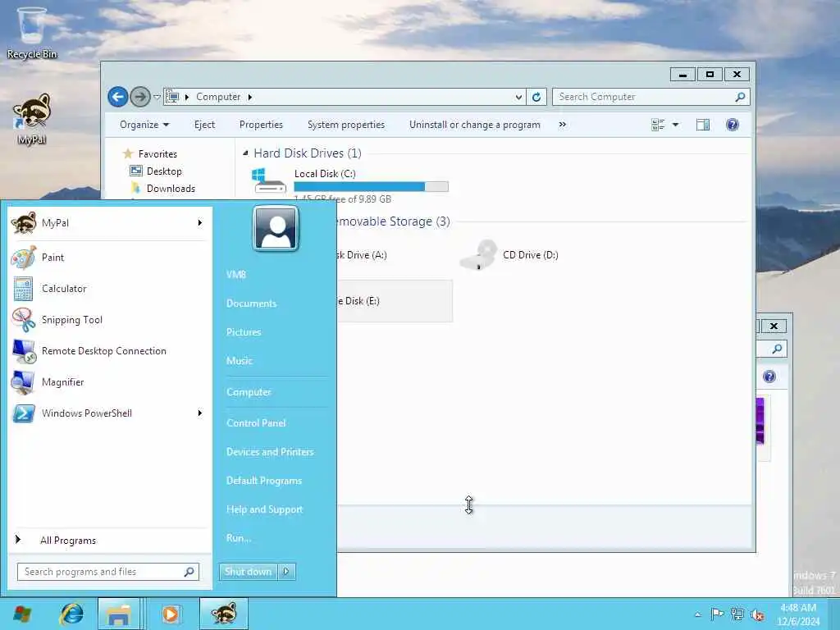
Task: Open the address bar history dropdown
Action: 518,97
